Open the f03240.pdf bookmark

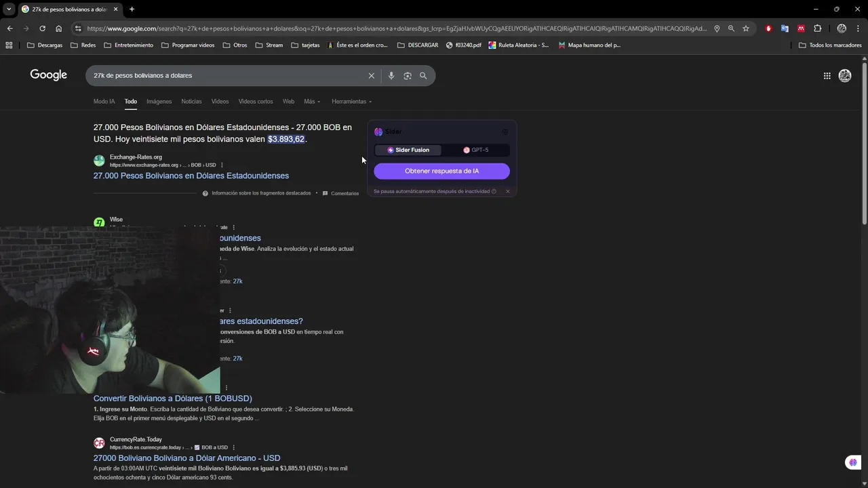[x=464, y=45]
